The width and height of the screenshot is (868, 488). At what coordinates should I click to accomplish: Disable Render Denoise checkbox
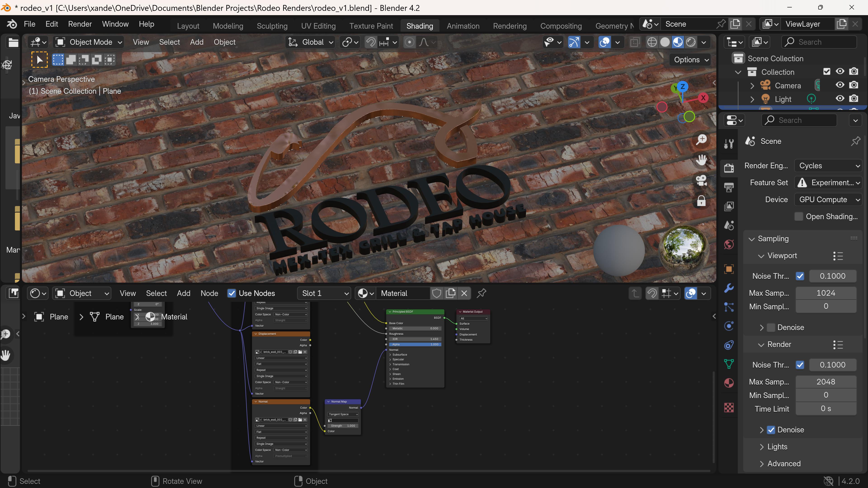point(771,430)
